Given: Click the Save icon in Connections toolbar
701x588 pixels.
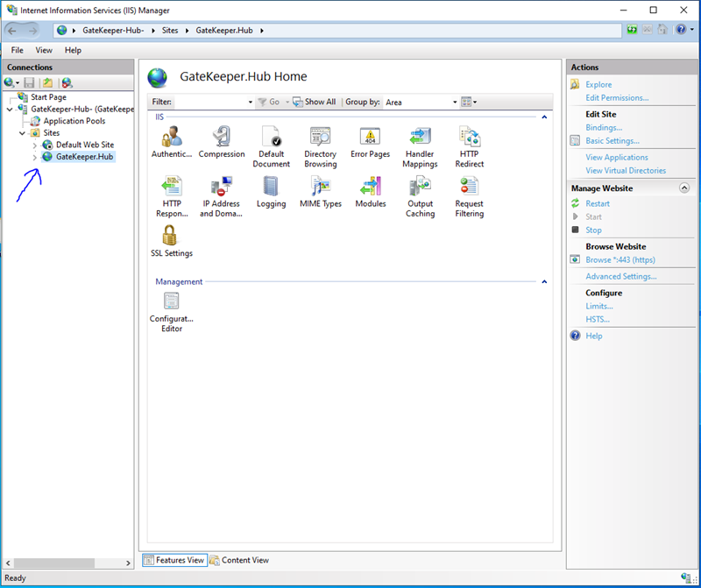Looking at the screenshot, I should 29,82.
